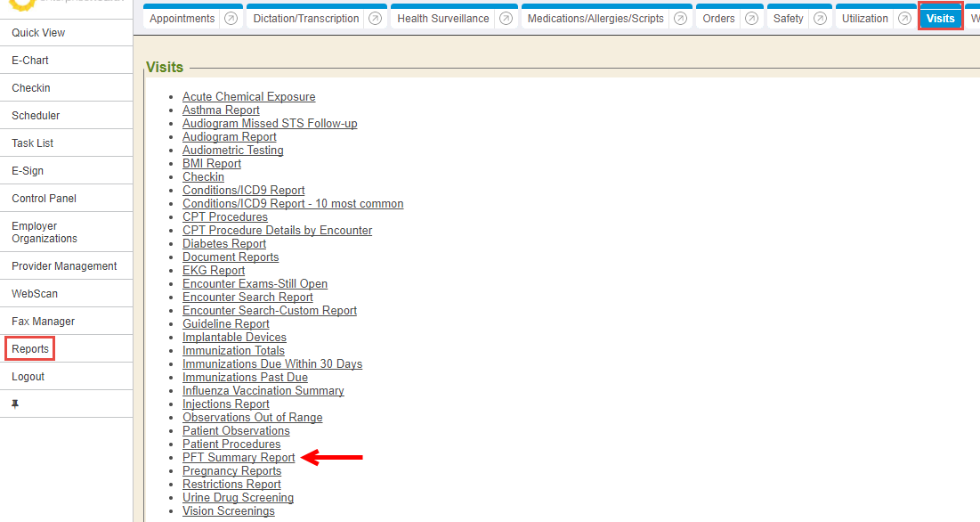Click the Acute Chemical Exposure link
Viewport: 980px width, 522px height.
click(248, 97)
